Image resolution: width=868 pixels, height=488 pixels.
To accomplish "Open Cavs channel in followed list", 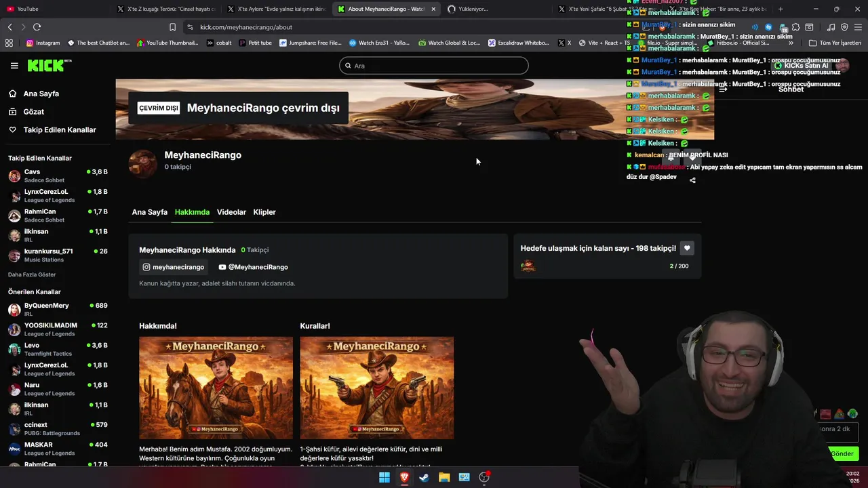I will coord(58,176).
